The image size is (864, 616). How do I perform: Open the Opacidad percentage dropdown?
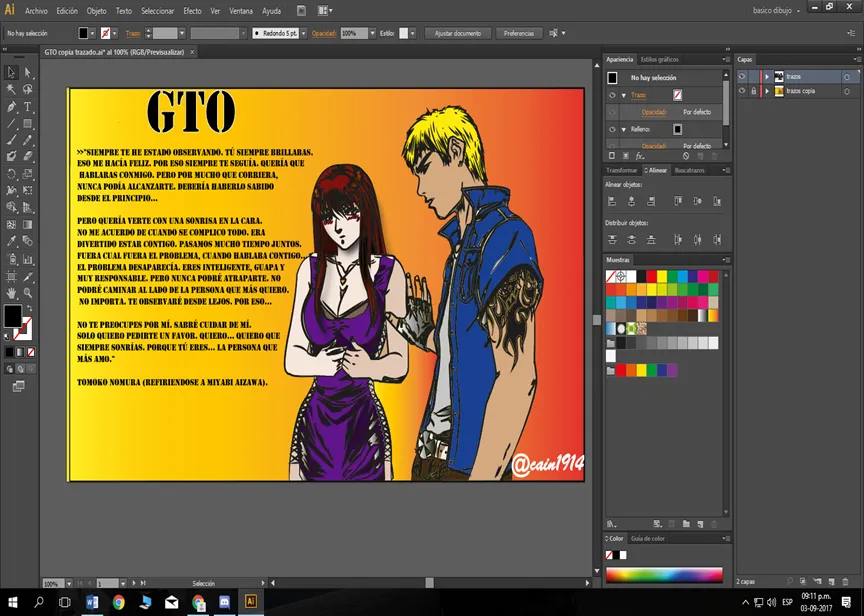(x=372, y=34)
